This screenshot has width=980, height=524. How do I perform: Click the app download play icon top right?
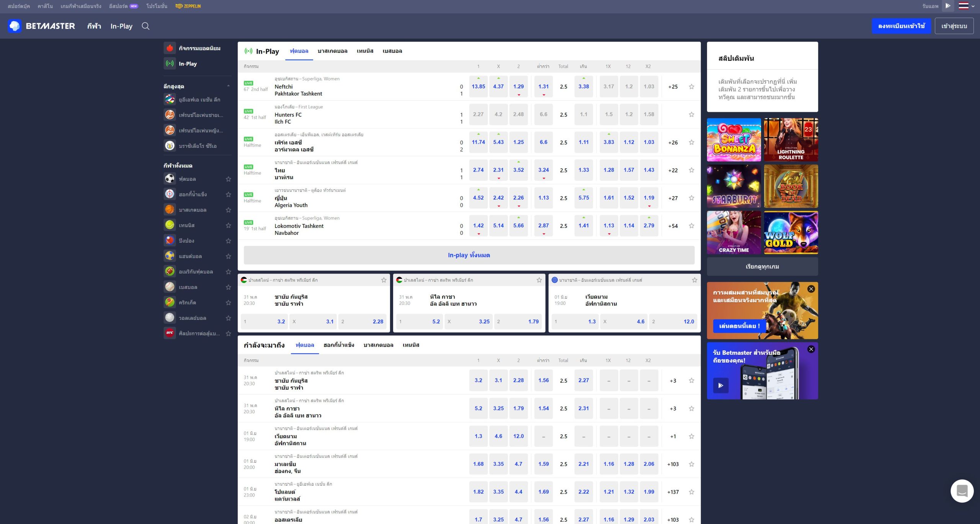[948, 6]
